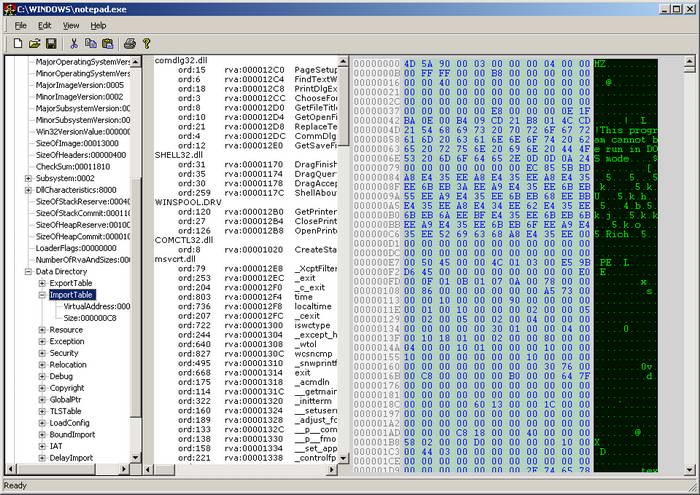Select the ImportTable tree item
This screenshot has height=495, width=700.
coord(71,295)
